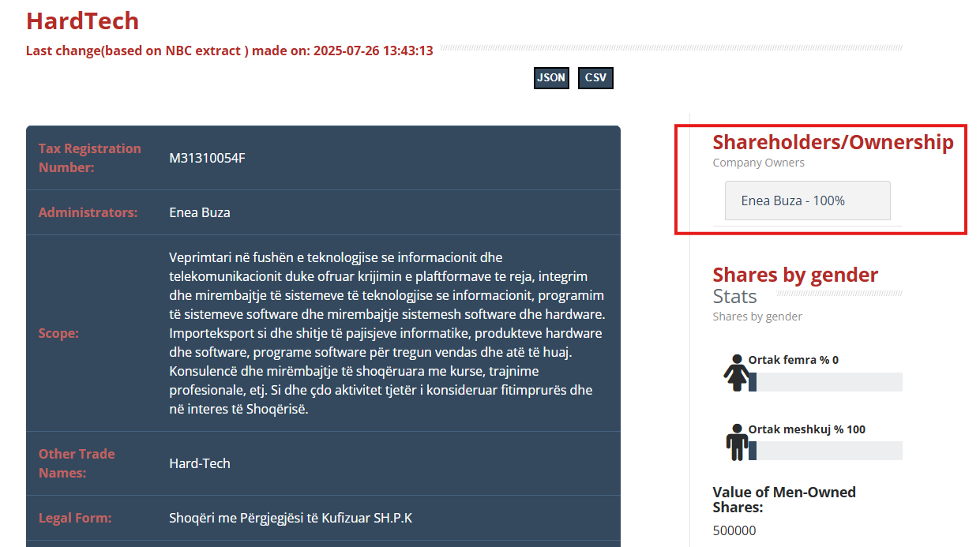This screenshot has height=547, width=980.
Task: Select tax number M31310054F
Action: 207,158
